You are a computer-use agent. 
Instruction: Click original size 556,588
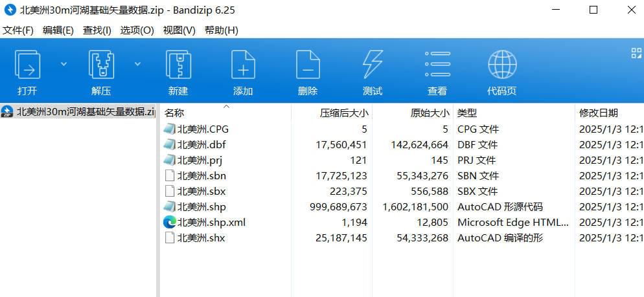pos(430,192)
